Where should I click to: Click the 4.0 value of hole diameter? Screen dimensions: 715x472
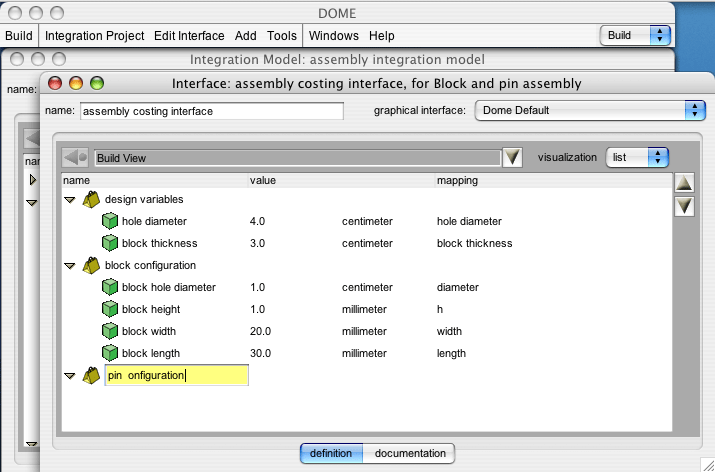[x=258, y=221]
